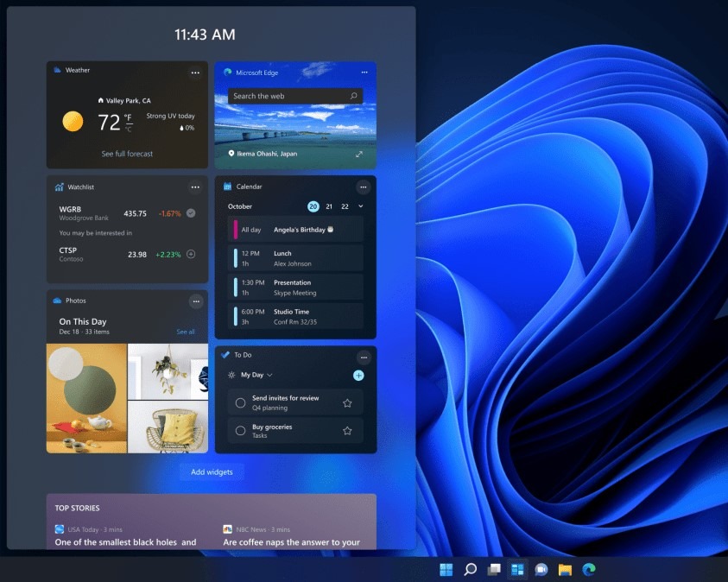The width and height of the screenshot is (728, 582).
Task: Click the sun weather icon
Action: point(73,121)
